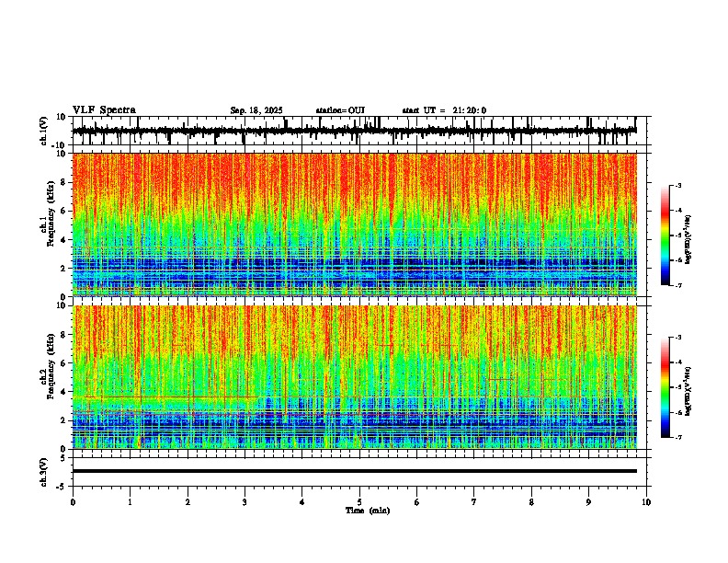Click time axis tick label "4"
Screen dimensions: 728x563
click(x=301, y=502)
